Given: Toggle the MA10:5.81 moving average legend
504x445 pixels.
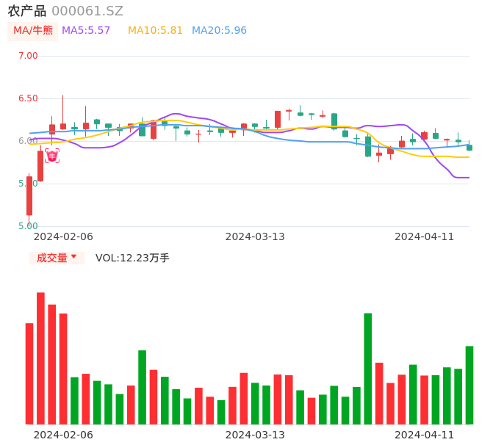Looking at the screenshot, I should 155,31.
